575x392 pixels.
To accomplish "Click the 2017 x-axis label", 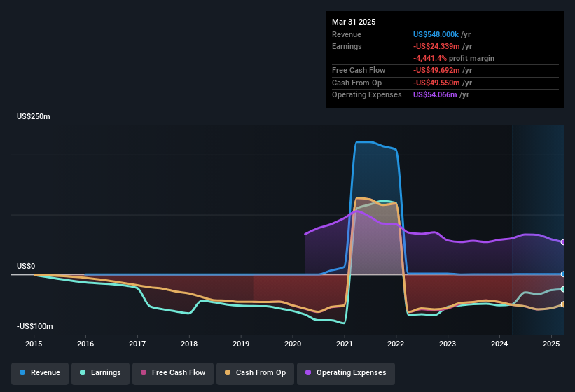I will (137, 344).
